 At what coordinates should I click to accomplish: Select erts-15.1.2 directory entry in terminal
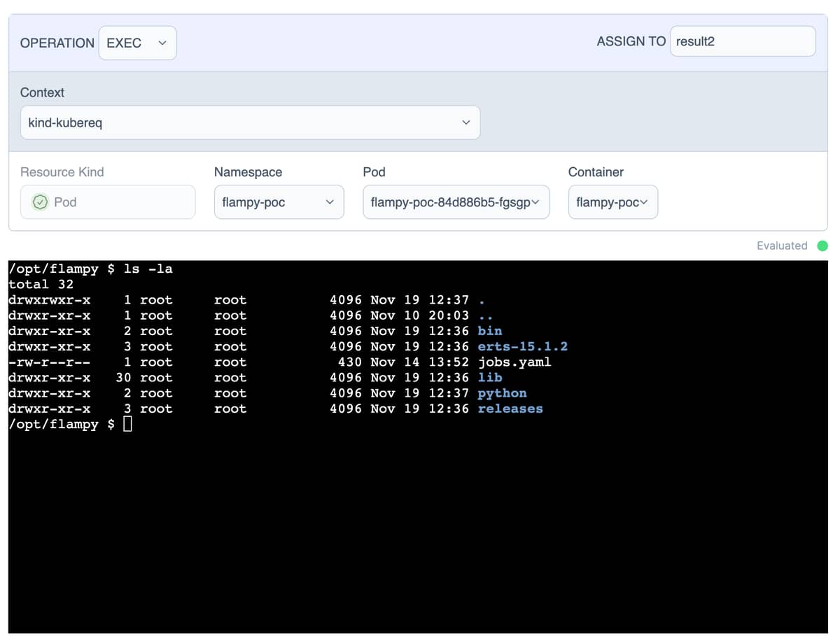coord(522,346)
